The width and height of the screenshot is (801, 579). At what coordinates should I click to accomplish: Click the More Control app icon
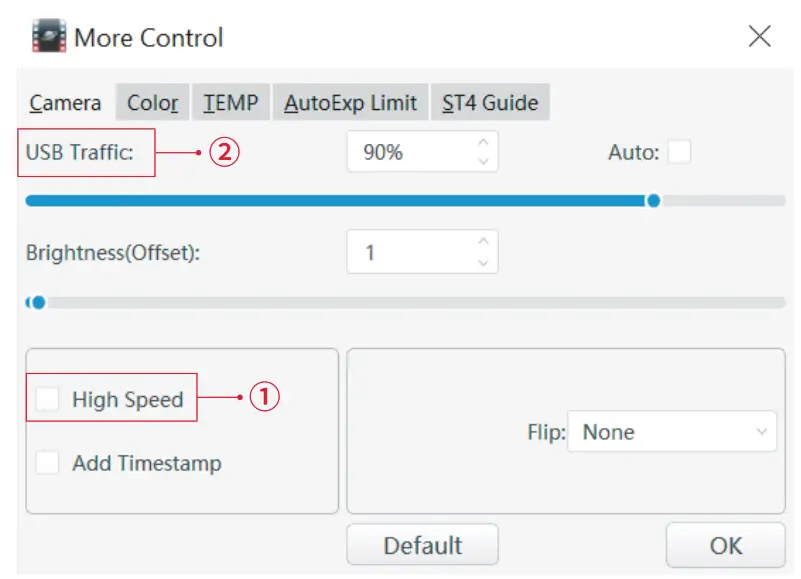[47, 38]
